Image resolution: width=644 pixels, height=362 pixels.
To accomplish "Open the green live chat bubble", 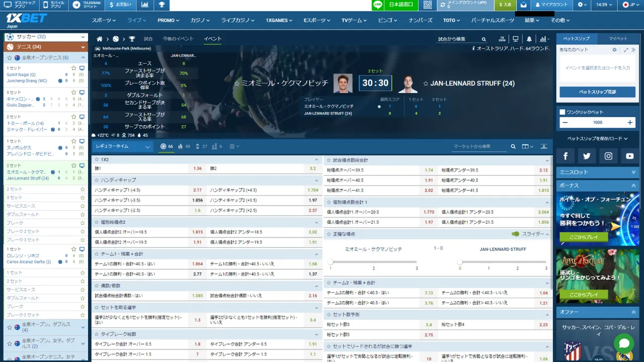I will pyautogui.click(x=624, y=343).
